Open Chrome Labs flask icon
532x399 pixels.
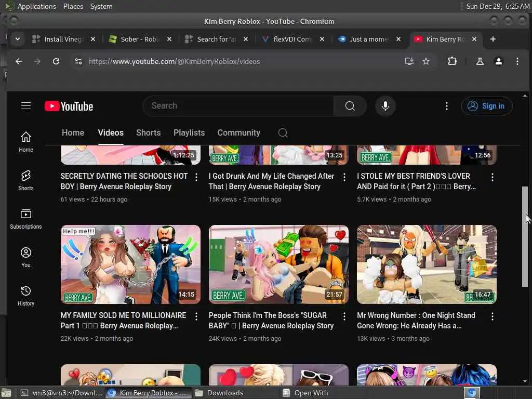click(480, 61)
